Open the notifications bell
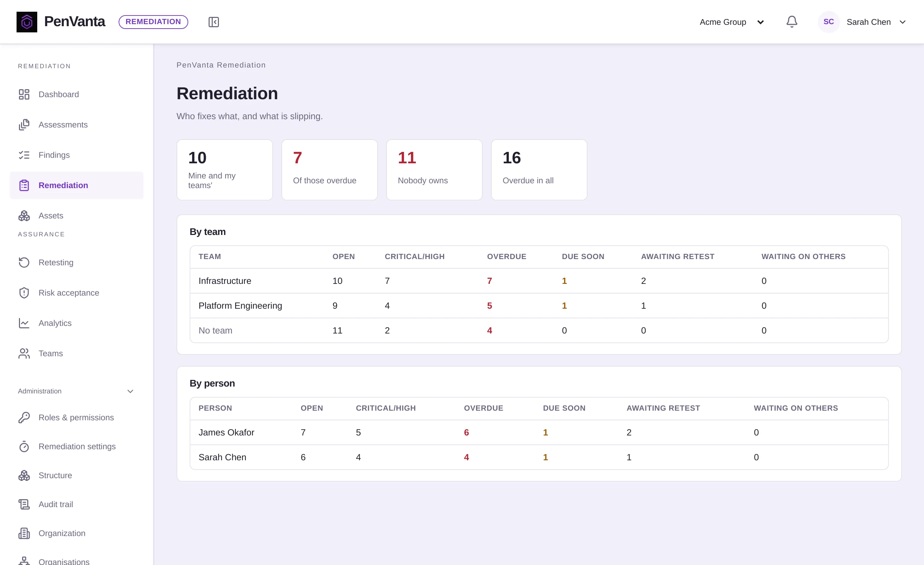 [x=792, y=22]
